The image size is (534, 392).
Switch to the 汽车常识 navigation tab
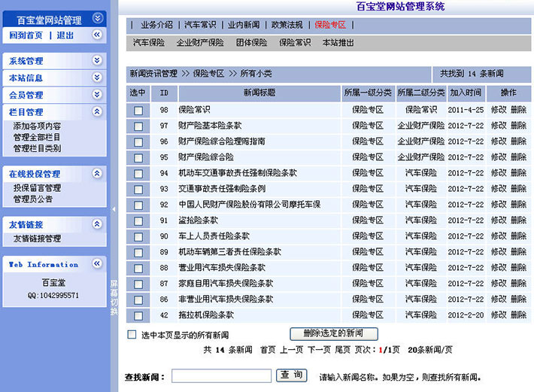point(201,25)
